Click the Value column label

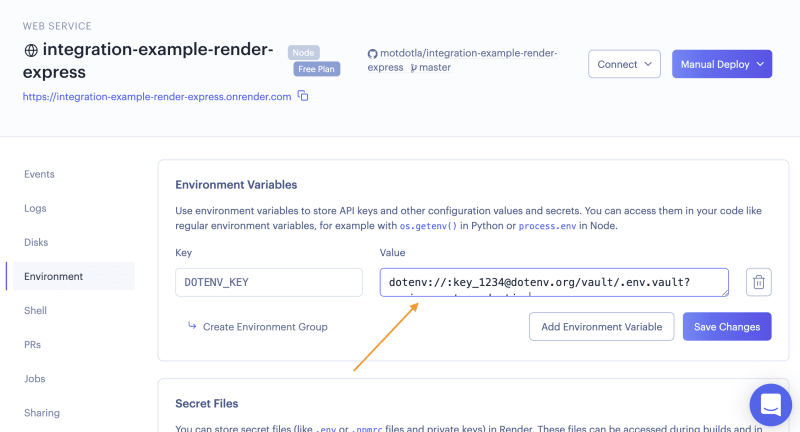pyautogui.click(x=392, y=252)
